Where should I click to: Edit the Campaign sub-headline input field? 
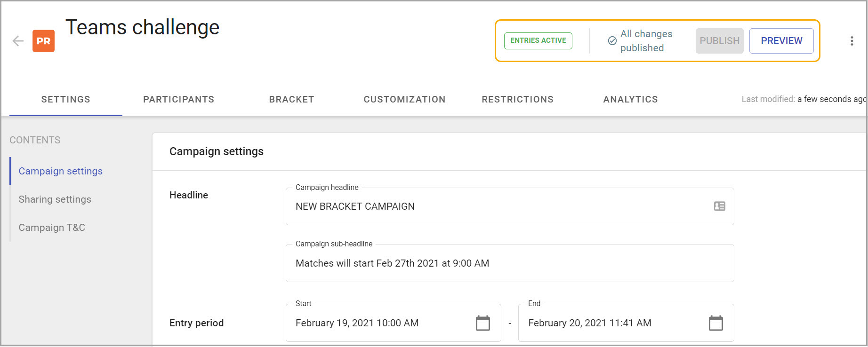pos(510,263)
